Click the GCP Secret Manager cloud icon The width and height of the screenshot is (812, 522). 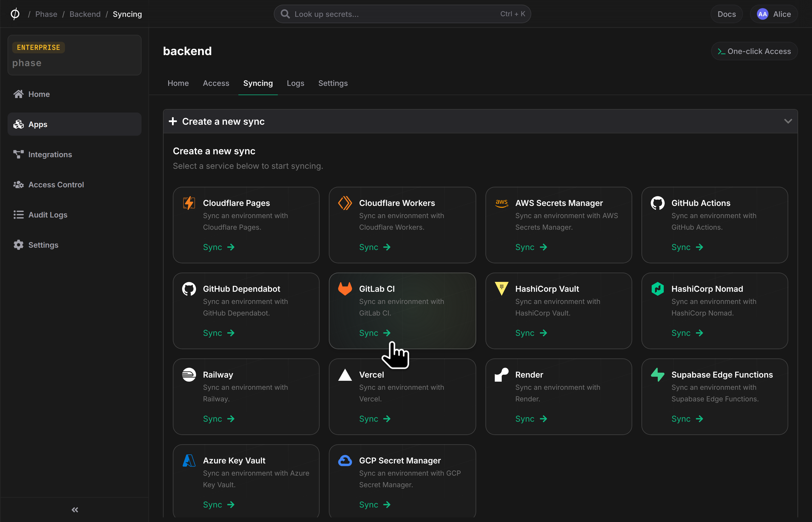(345, 460)
